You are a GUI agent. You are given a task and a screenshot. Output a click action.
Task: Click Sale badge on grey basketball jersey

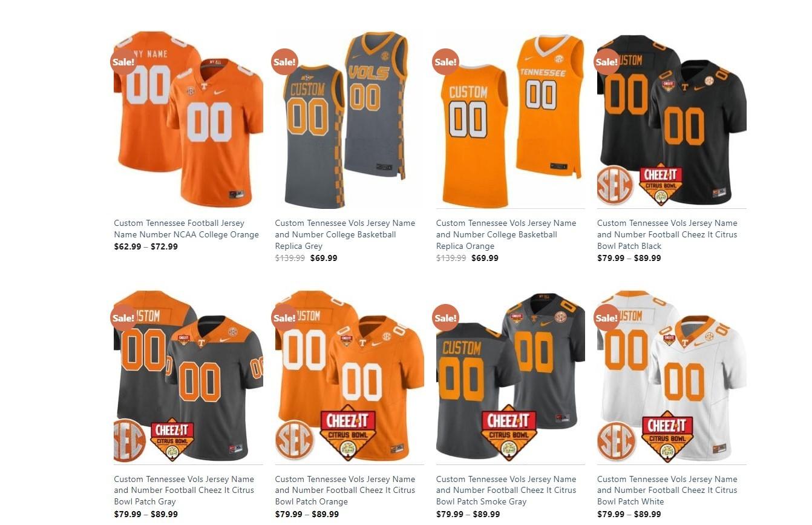point(284,62)
